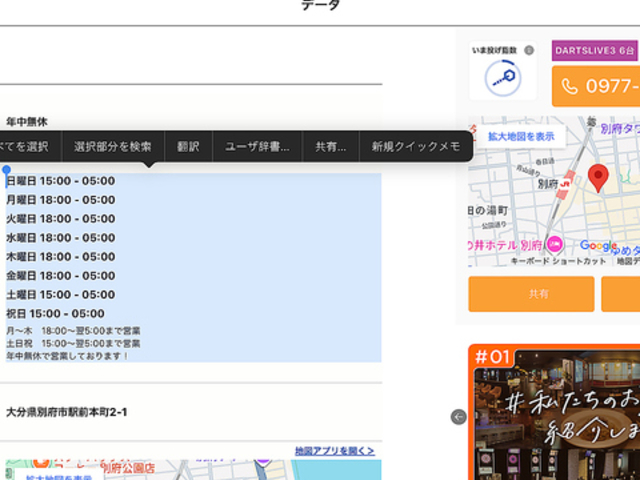This screenshot has height=480, width=640.
Task: Click the info icon beside いま投げ指数
Action: [x=529, y=50]
